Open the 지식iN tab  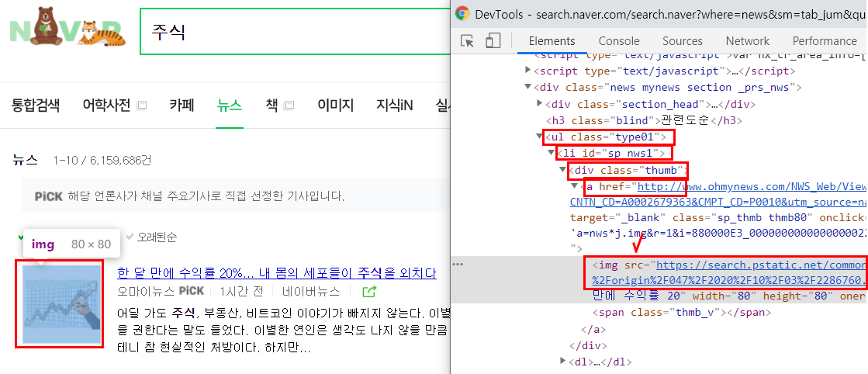(395, 105)
